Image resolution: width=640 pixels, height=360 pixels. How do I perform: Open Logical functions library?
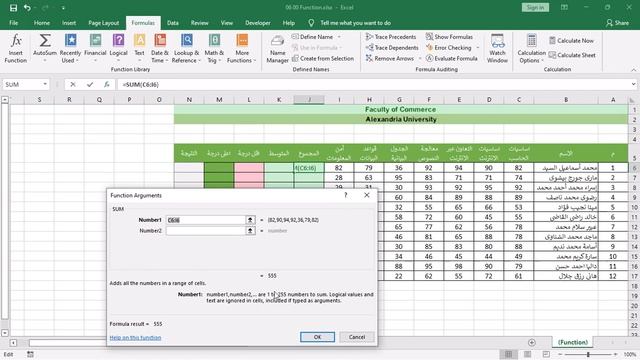pyautogui.click(x=118, y=48)
